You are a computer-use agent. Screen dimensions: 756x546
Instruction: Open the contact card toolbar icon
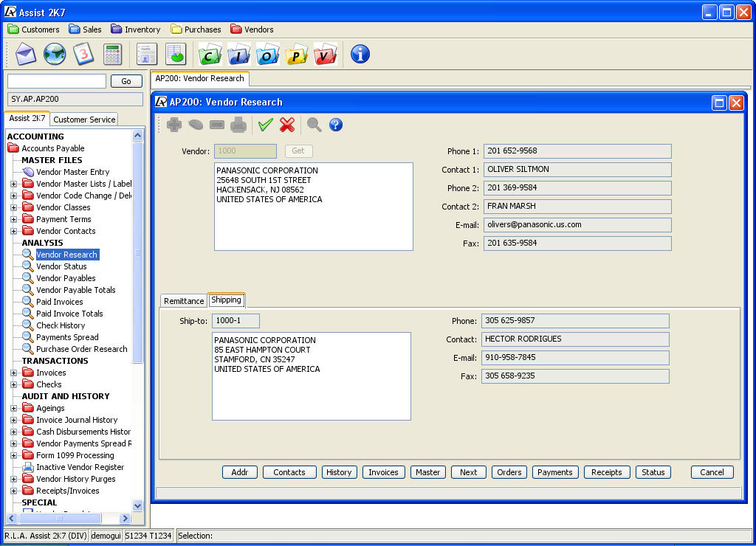(147, 54)
